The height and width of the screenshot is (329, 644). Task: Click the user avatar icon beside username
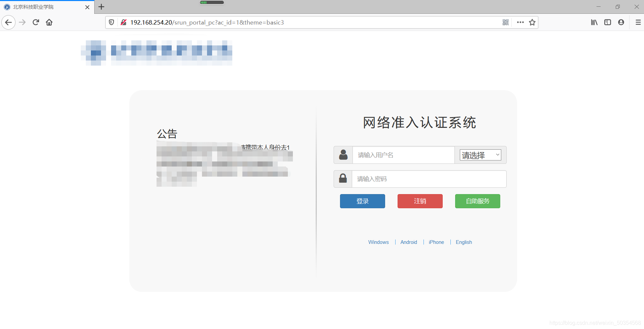(343, 155)
